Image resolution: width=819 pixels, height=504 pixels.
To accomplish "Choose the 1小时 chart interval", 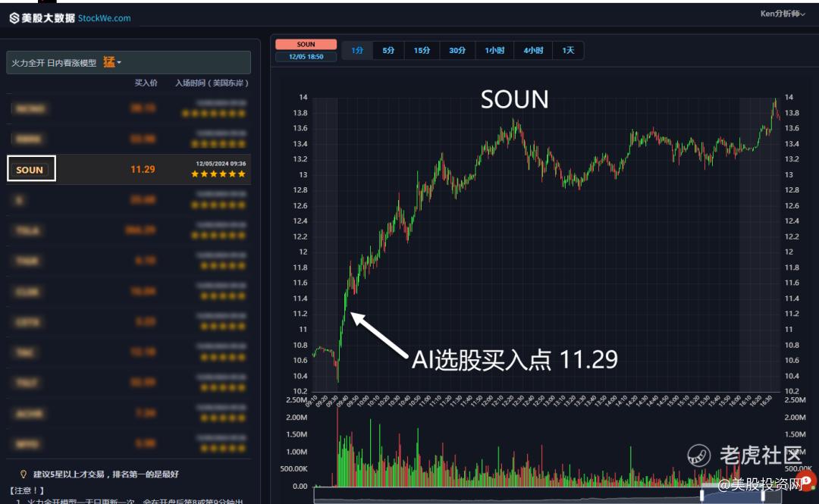I will click(x=494, y=51).
